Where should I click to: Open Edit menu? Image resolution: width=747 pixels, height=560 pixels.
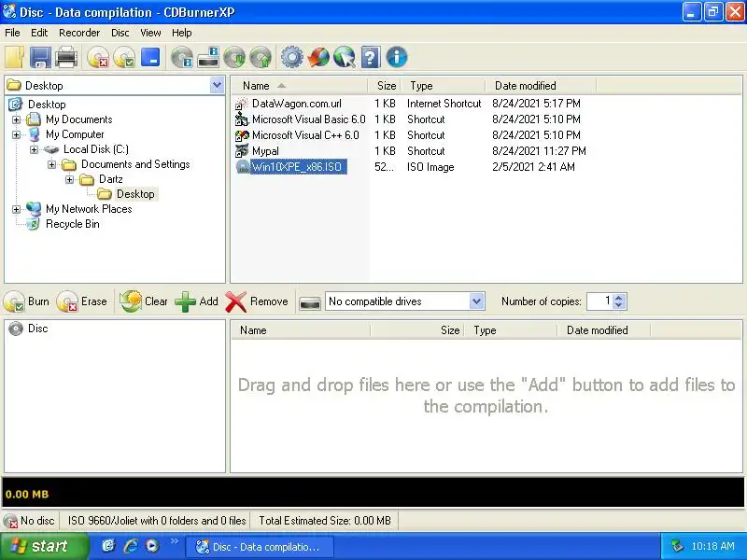[39, 33]
